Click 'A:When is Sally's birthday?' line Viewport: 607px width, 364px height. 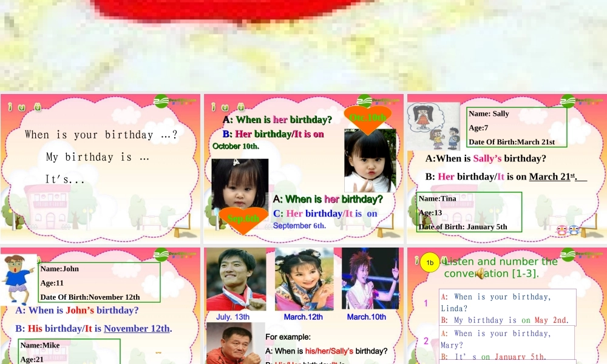coord(486,158)
